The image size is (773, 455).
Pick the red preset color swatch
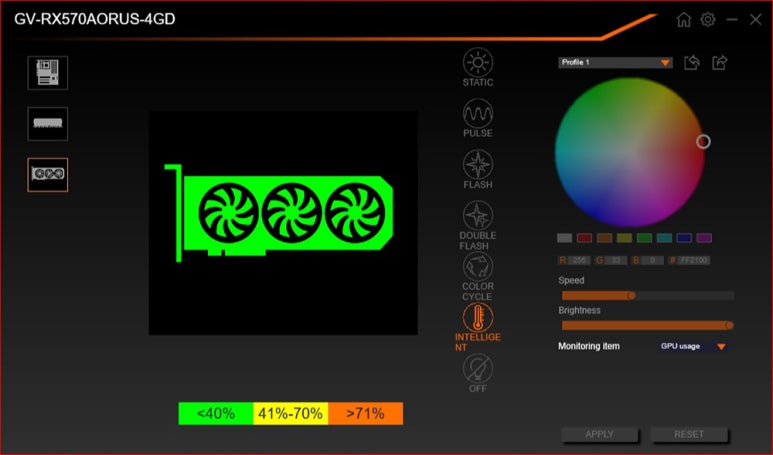[x=584, y=238]
